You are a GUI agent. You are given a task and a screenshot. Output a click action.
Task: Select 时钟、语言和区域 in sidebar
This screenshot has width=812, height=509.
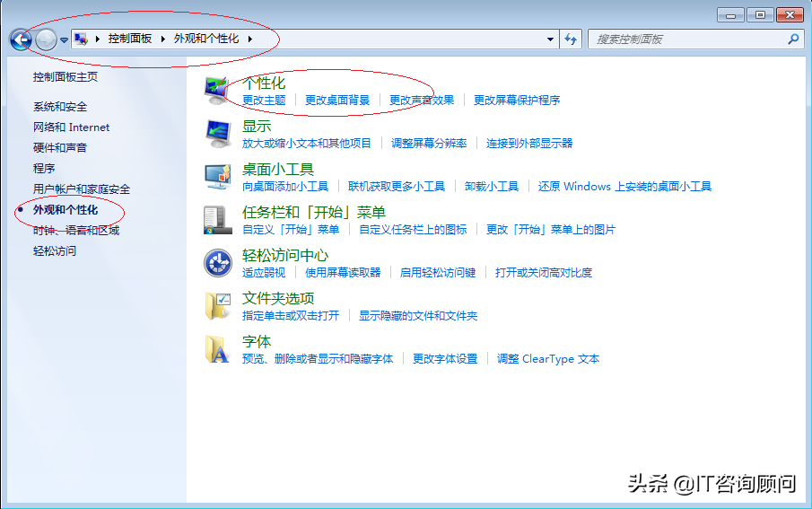pyautogui.click(x=76, y=231)
